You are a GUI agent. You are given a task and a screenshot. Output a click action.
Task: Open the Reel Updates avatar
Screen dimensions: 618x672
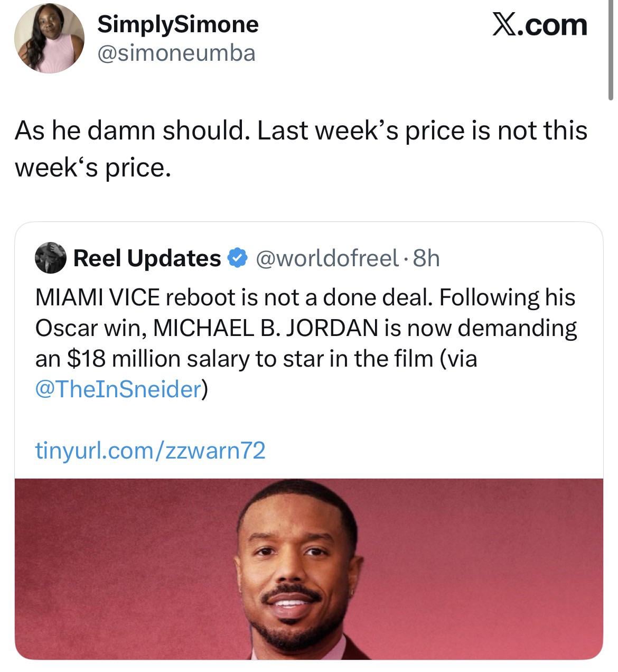point(50,258)
